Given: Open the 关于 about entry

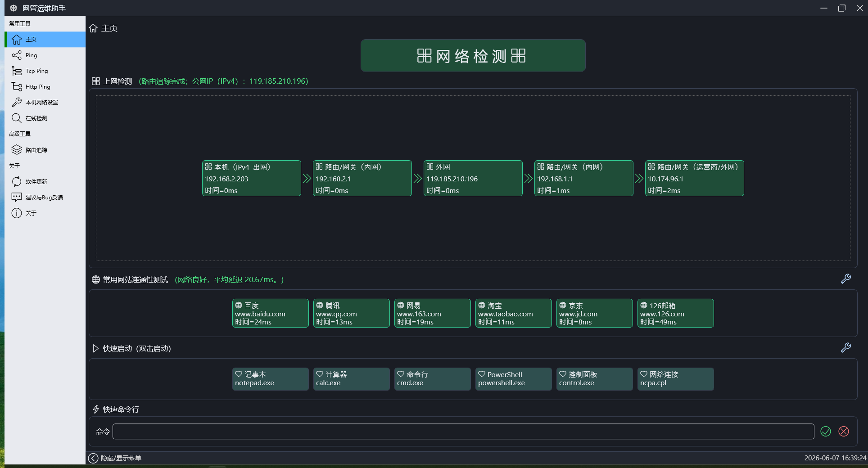Looking at the screenshot, I should click(45, 213).
